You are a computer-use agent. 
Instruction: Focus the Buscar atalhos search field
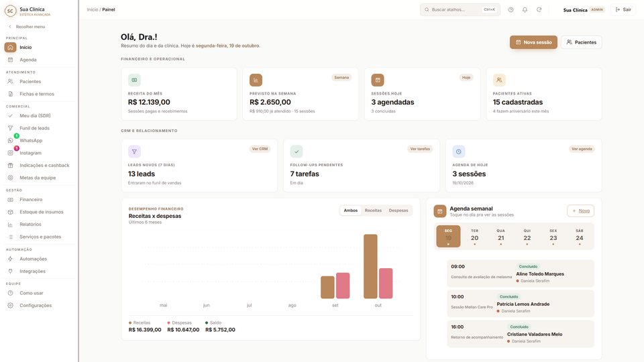[x=460, y=9]
